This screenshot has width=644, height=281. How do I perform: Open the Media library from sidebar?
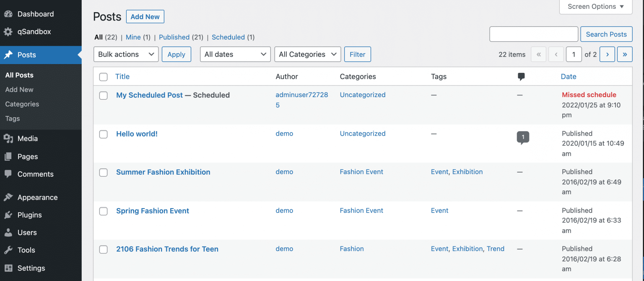tap(28, 138)
